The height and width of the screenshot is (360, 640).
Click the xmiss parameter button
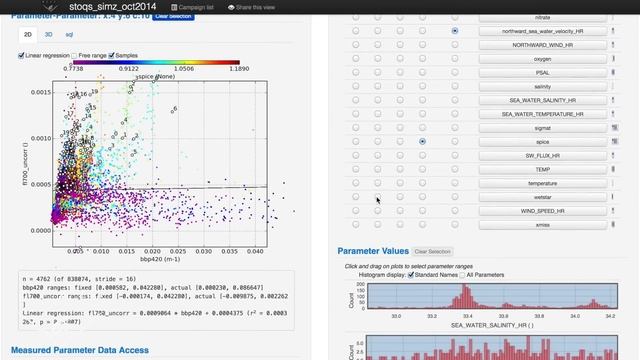tap(542, 225)
